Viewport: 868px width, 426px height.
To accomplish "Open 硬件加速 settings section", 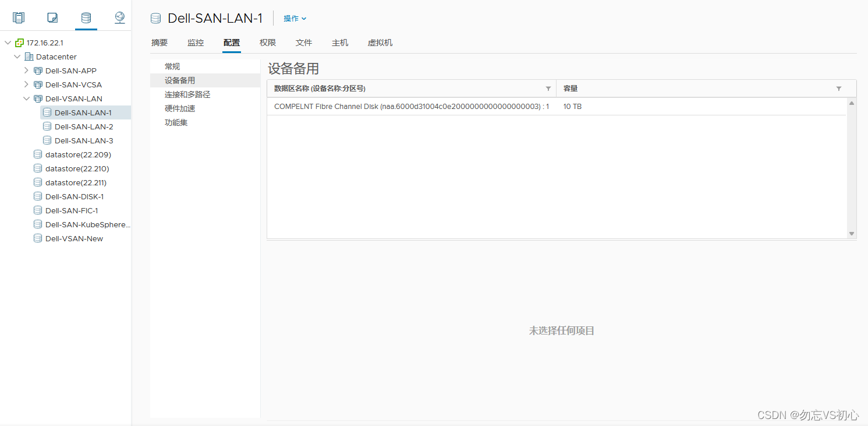I will point(180,108).
